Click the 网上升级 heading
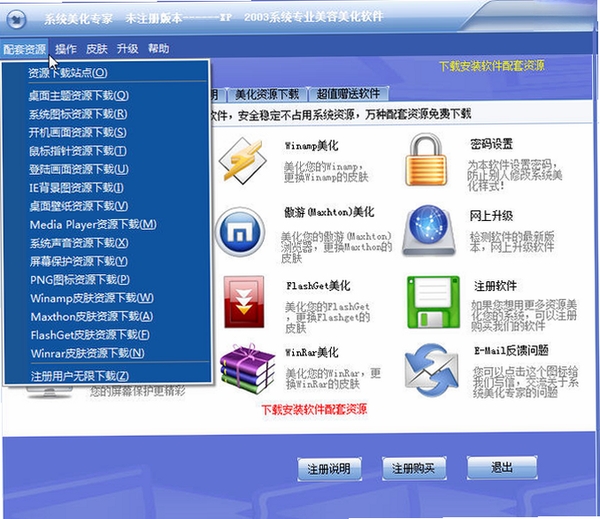600x519 pixels. point(491,216)
